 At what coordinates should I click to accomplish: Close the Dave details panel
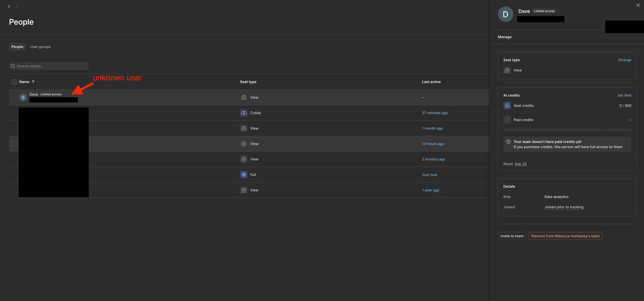tap(638, 5)
